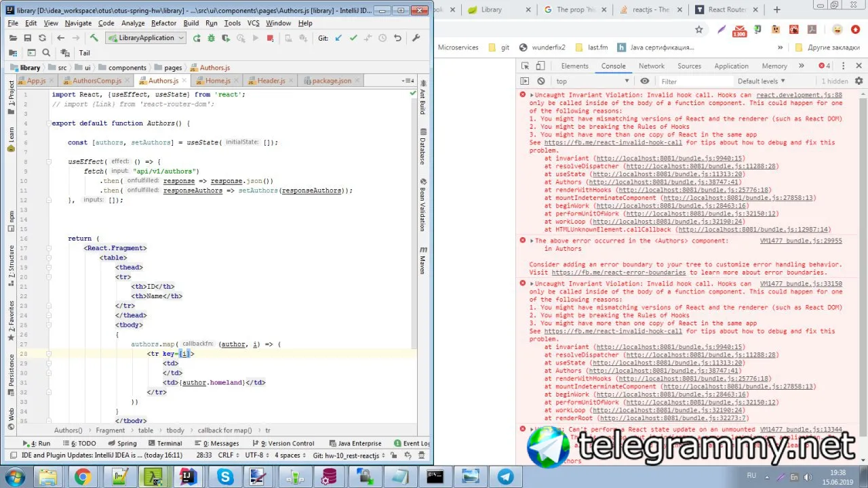Open the Terminal tool window button

click(165, 443)
